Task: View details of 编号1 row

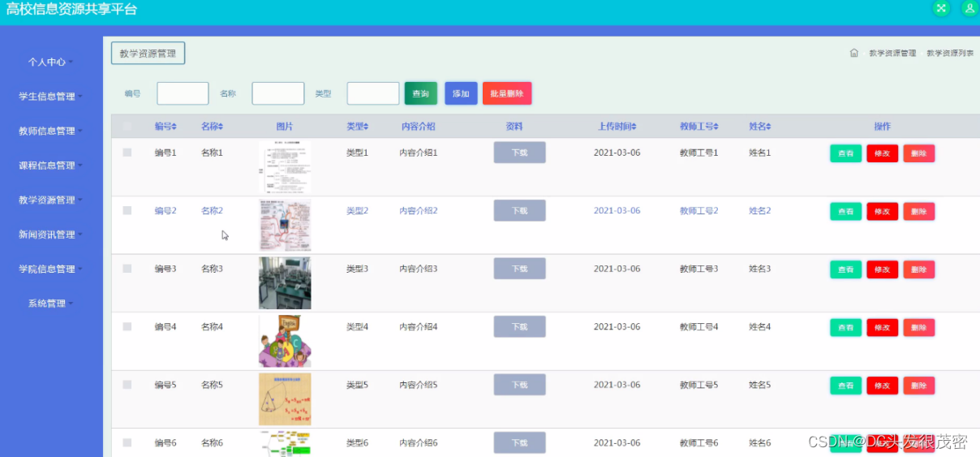Action: tap(845, 153)
